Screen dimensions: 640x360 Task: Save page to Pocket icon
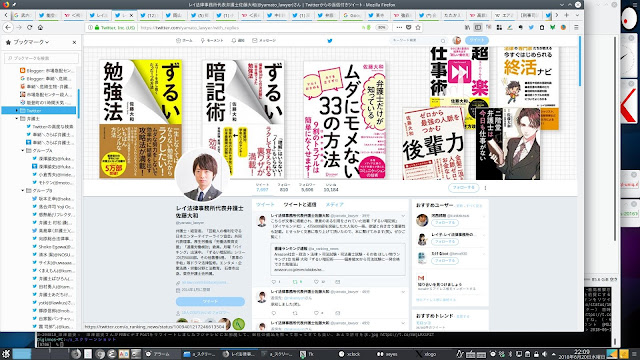point(409,27)
